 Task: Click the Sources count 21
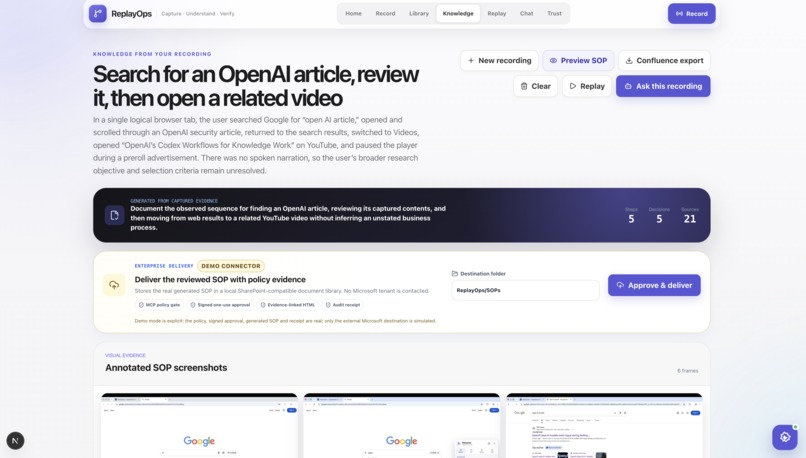point(690,219)
